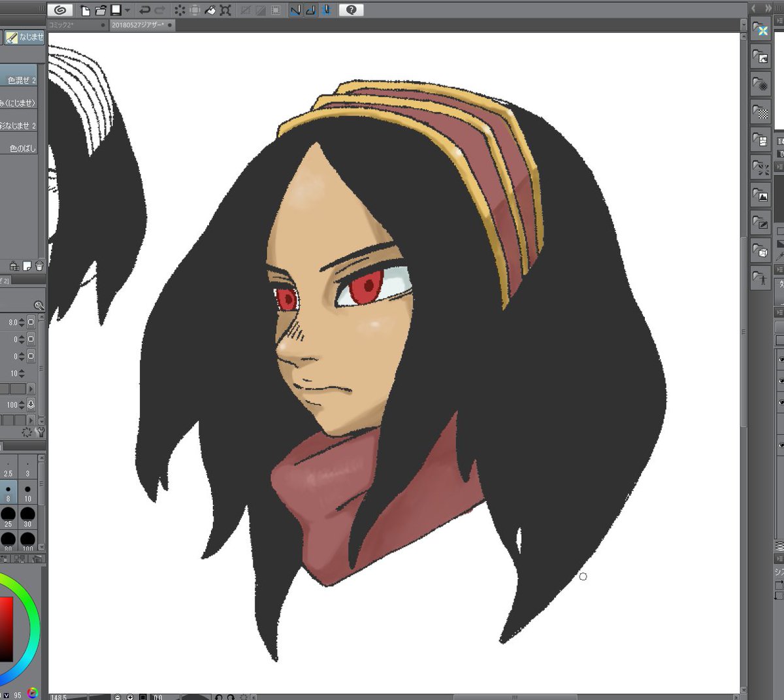Open the dotted tone material folder
The width and height of the screenshot is (784, 700).
pyautogui.click(x=760, y=85)
